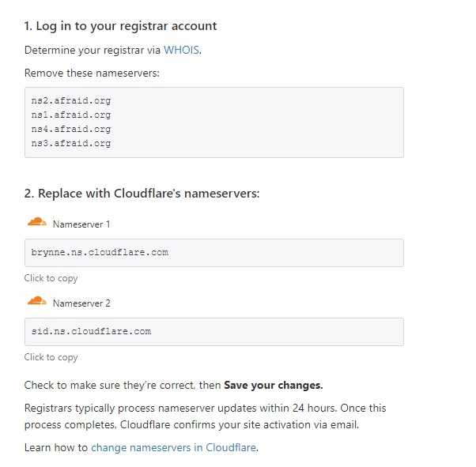The height and width of the screenshot is (467, 476).
Task: Click the Cloudflare cloud icon beside Nameserver 1
Action: point(37,222)
